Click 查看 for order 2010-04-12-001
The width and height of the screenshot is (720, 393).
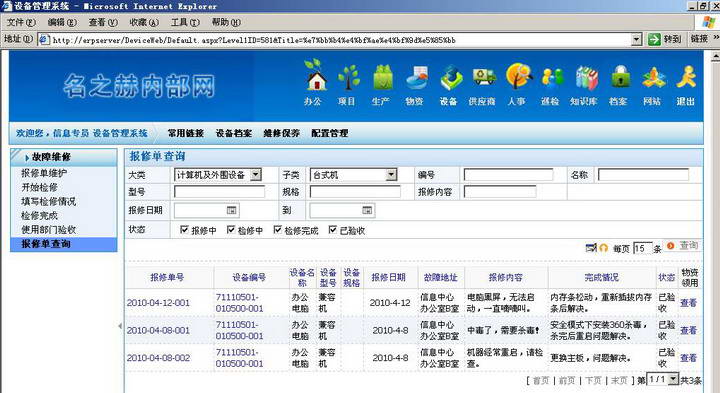(x=688, y=303)
